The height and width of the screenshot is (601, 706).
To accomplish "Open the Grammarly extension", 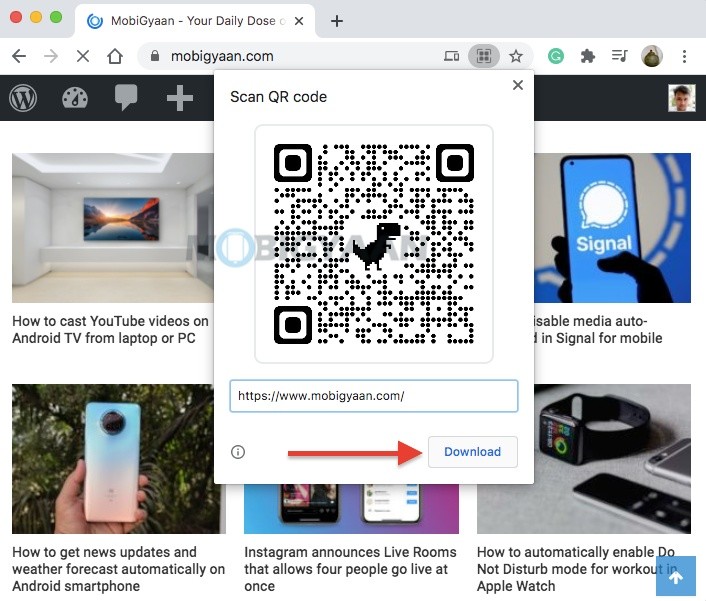I will click(x=556, y=56).
